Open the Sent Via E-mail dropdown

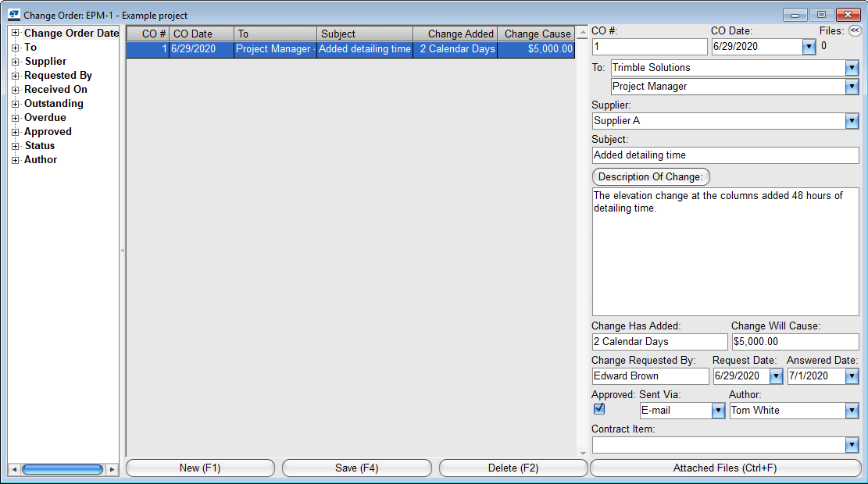718,411
